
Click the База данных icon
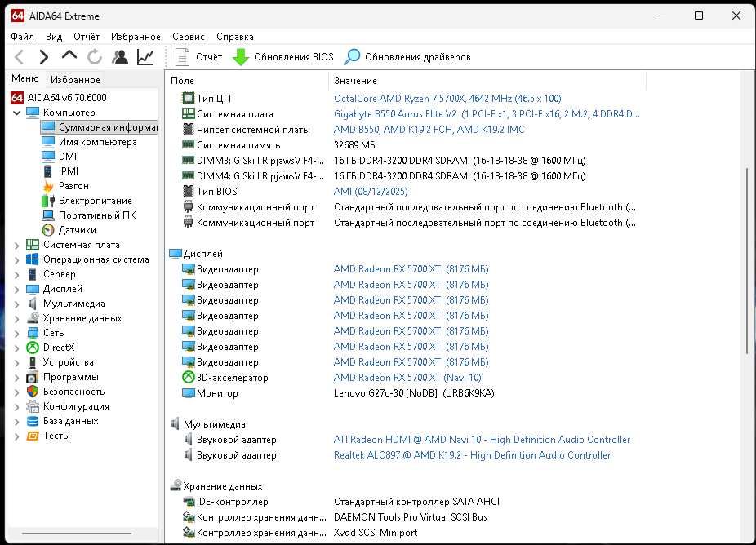click(x=33, y=421)
